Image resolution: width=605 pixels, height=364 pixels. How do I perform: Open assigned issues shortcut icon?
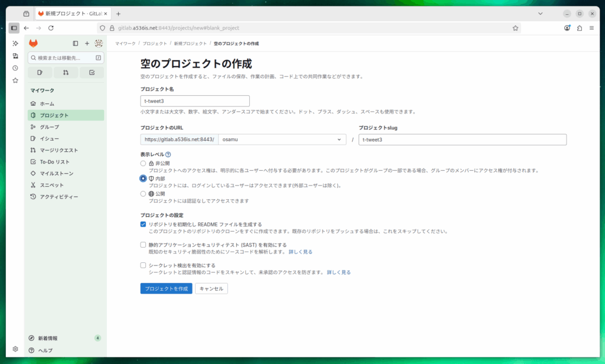tap(40, 73)
